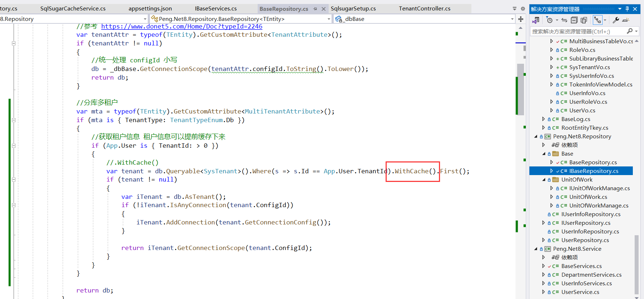Select UserInfoVo.cs file
Screen dimensions: 644x299
[587, 93]
